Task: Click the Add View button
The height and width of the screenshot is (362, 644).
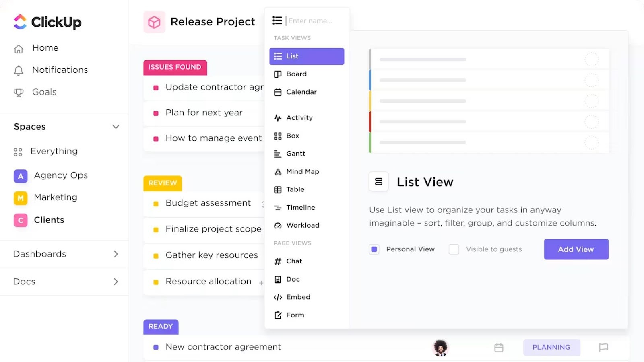Action: (x=576, y=249)
